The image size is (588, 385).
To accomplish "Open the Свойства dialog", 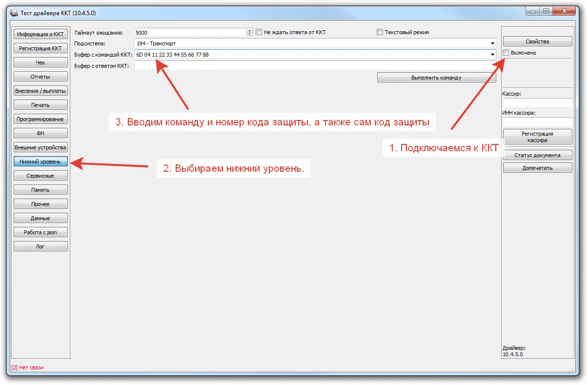I will [x=537, y=41].
